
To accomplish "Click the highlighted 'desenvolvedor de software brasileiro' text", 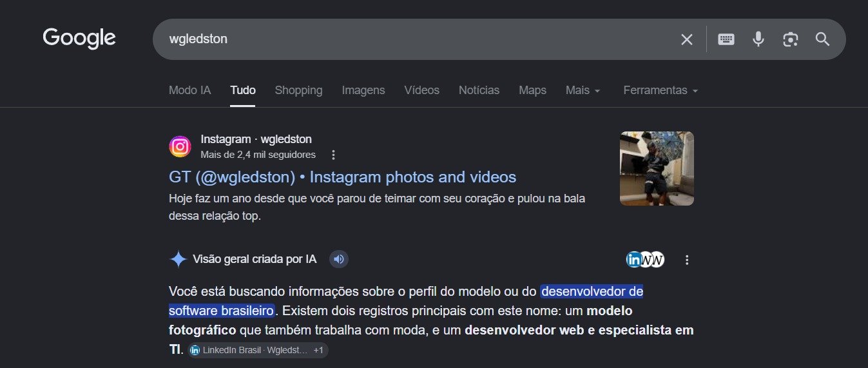I will tap(406, 301).
